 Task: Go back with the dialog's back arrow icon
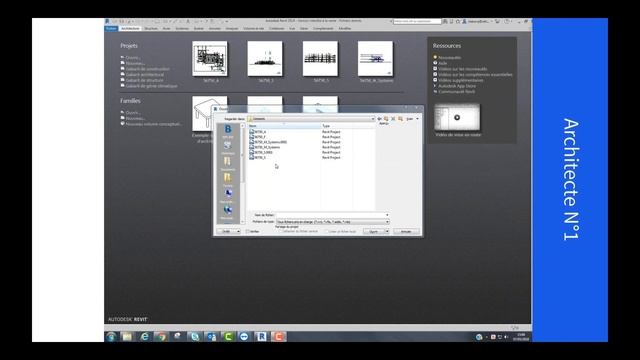click(379, 119)
